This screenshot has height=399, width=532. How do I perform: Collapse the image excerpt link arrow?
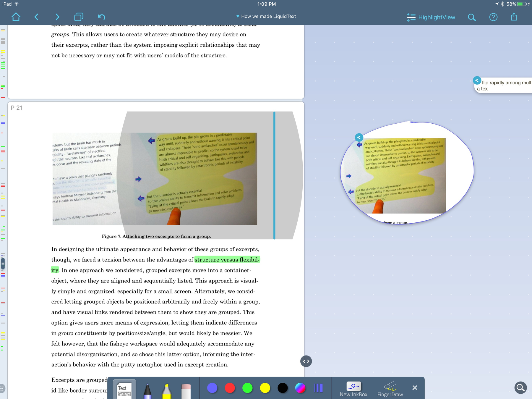pos(359,137)
